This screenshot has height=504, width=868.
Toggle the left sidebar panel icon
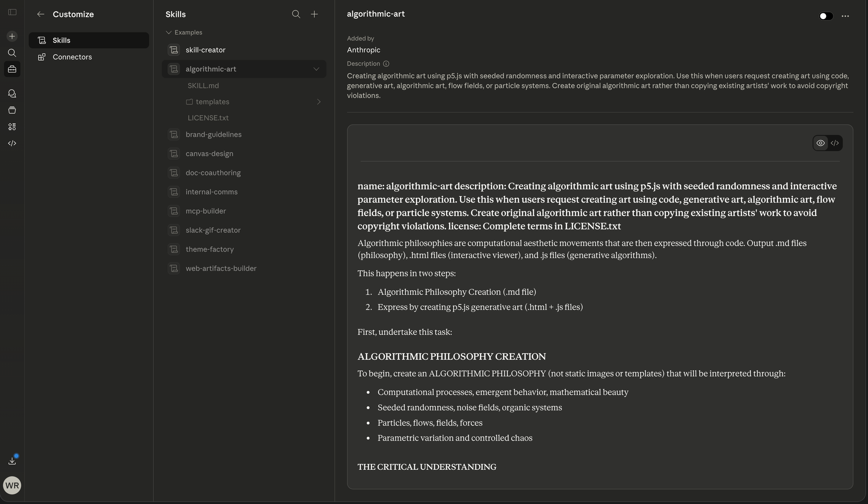(x=12, y=12)
